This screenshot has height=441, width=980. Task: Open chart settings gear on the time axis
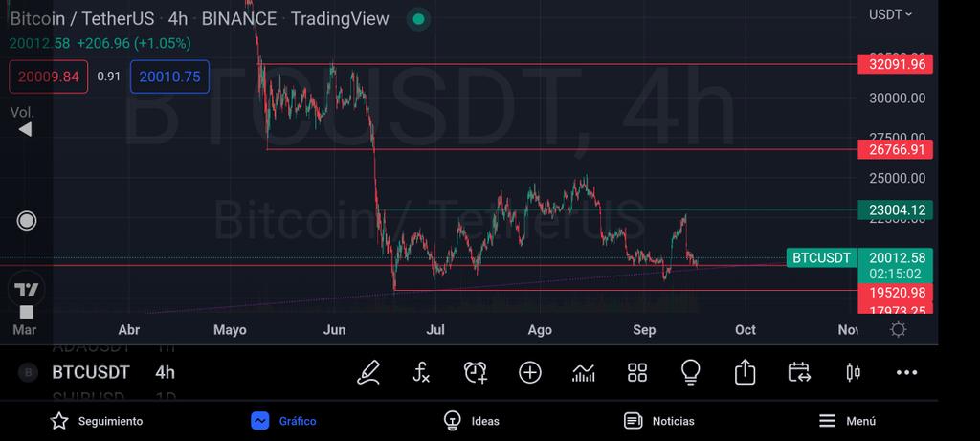pos(898,329)
